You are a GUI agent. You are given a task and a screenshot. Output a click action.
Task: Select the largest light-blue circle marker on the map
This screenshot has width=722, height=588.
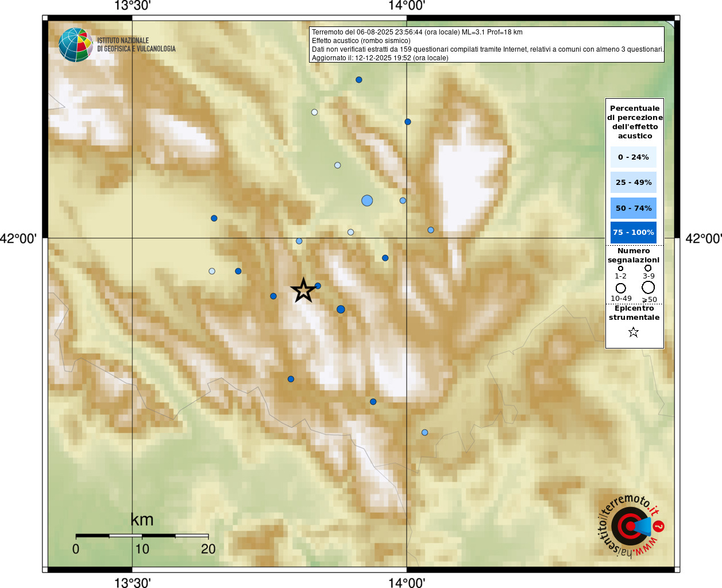point(367,200)
